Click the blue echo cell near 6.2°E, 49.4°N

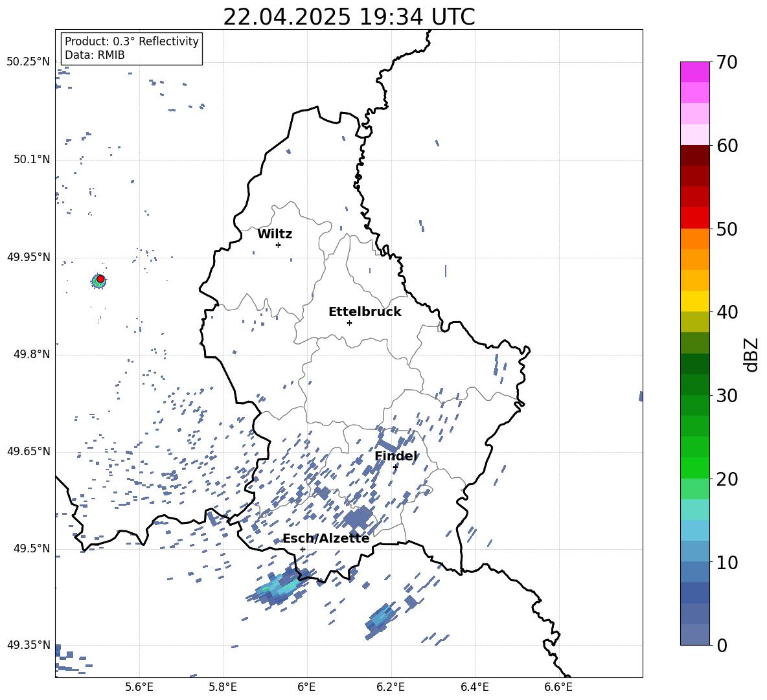[380, 620]
